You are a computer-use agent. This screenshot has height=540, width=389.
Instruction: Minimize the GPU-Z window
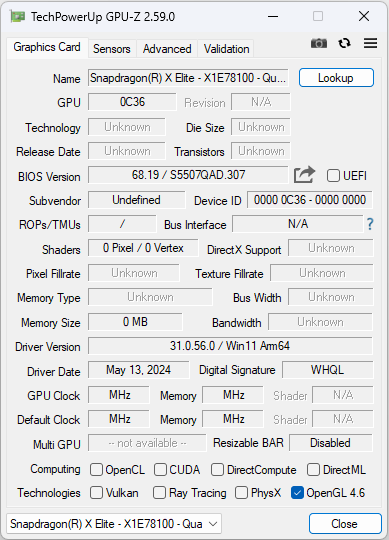(x=273, y=16)
